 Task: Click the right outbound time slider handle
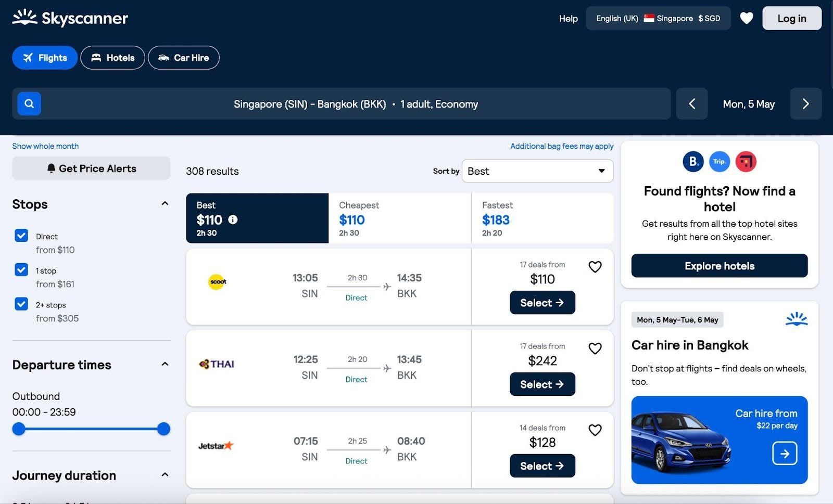[163, 429]
